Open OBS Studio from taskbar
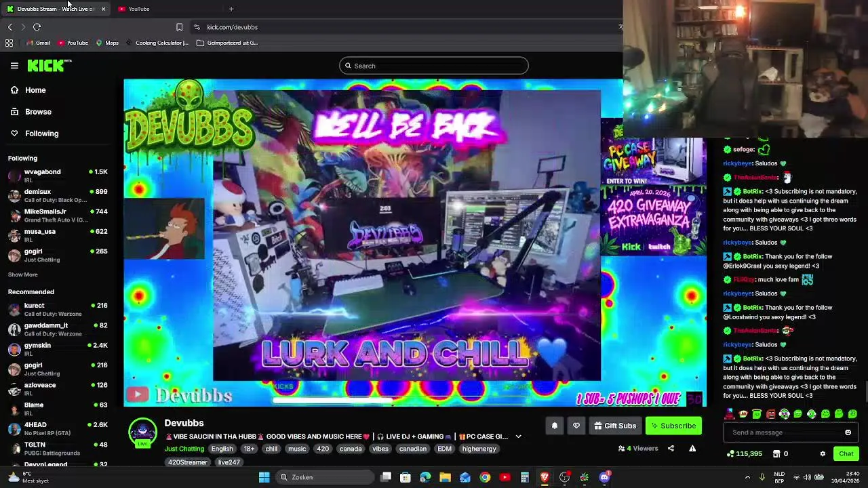Viewport: 868px width, 488px height. coord(564,477)
